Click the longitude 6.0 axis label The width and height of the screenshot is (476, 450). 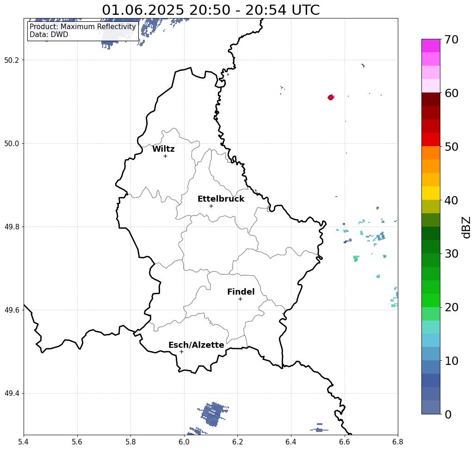point(184,442)
